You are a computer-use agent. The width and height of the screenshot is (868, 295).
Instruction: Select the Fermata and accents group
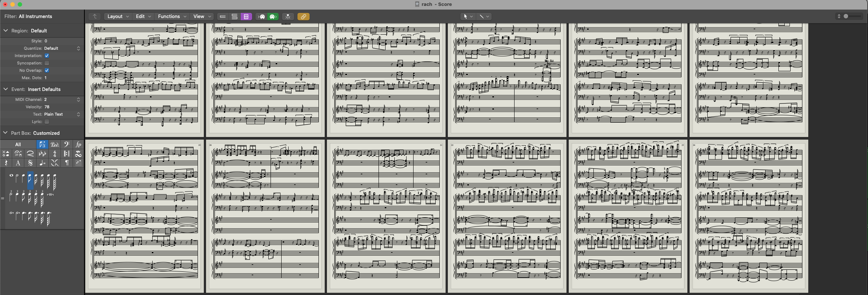point(18,154)
